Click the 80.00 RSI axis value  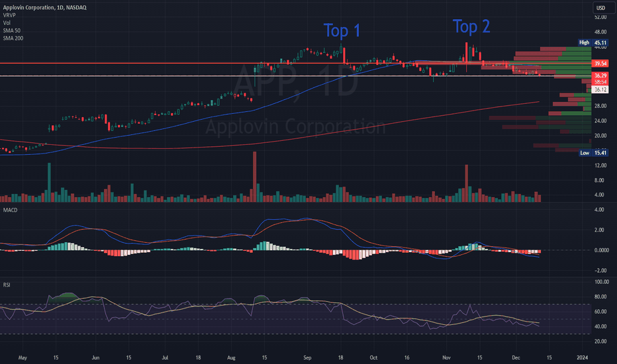[600, 296]
